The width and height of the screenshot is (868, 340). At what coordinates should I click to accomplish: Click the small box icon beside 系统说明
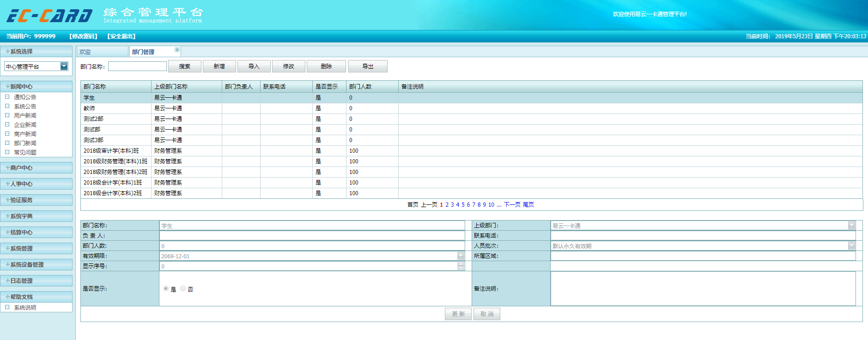[x=7, y=307]
